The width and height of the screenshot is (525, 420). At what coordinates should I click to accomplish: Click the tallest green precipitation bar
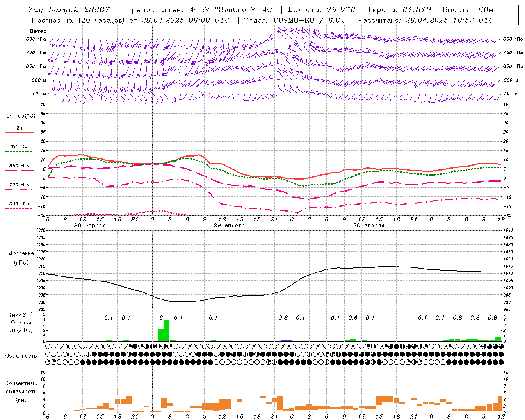[167, 331]
